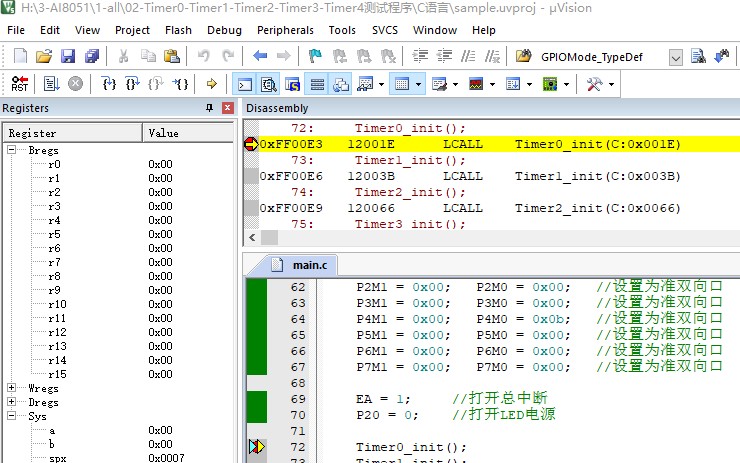Sort by the Register column header
740x463 pixels.
[73, 133]
